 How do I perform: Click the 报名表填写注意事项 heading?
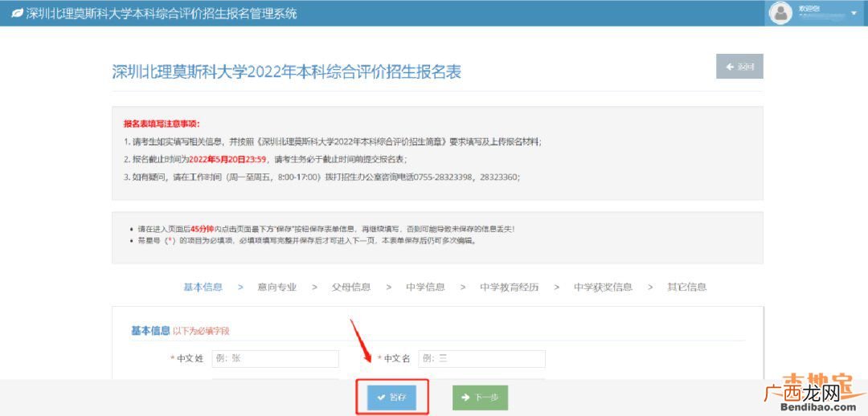162,124
